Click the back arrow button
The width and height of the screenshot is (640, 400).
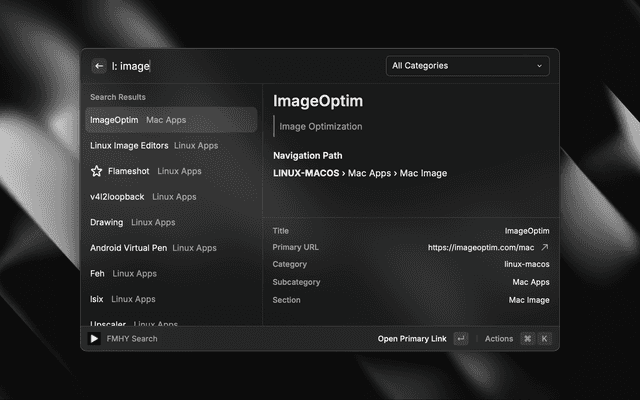click(x=99, y=66)
